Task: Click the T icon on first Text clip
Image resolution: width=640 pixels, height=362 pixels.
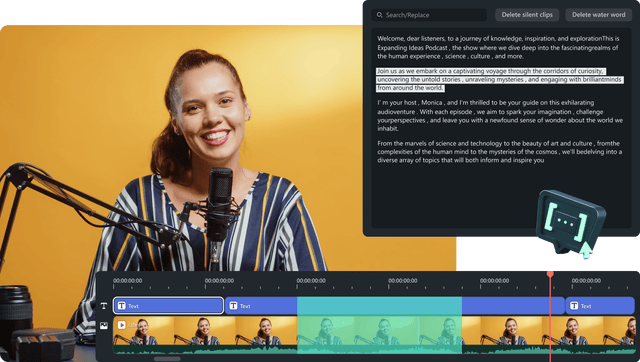Action: pos(122,305)
